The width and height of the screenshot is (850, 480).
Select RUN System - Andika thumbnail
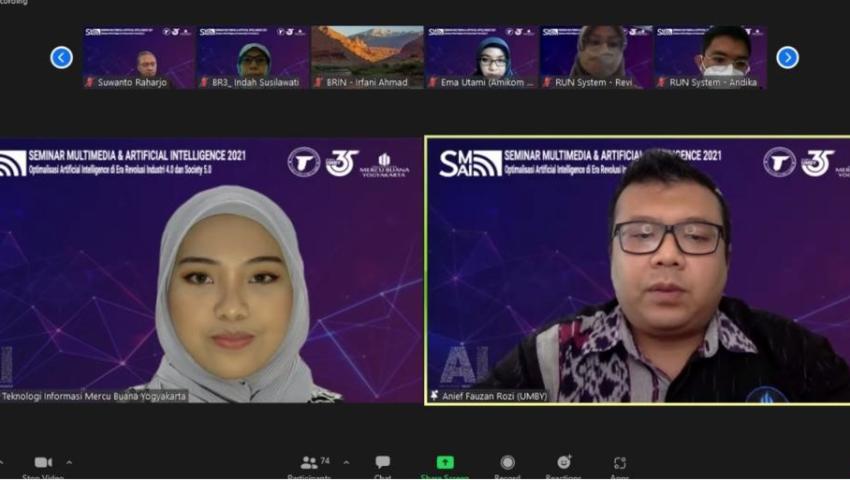pyautogui.click(x=711, y=57)
